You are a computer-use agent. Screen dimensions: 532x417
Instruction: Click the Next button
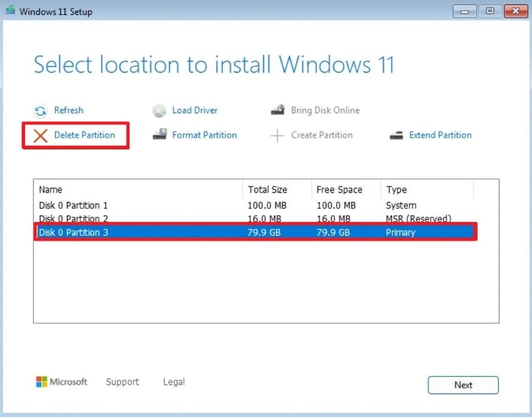(x=463, y=385)
